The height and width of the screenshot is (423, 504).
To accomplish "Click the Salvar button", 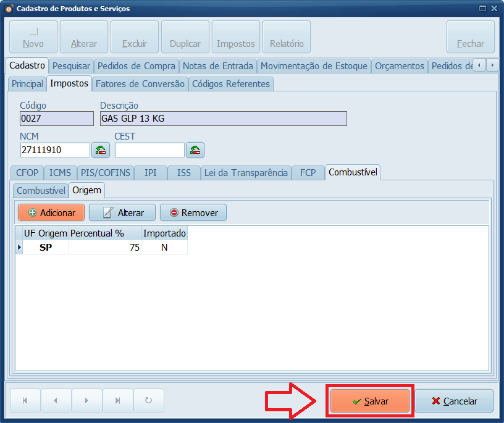I will [371, 401].
